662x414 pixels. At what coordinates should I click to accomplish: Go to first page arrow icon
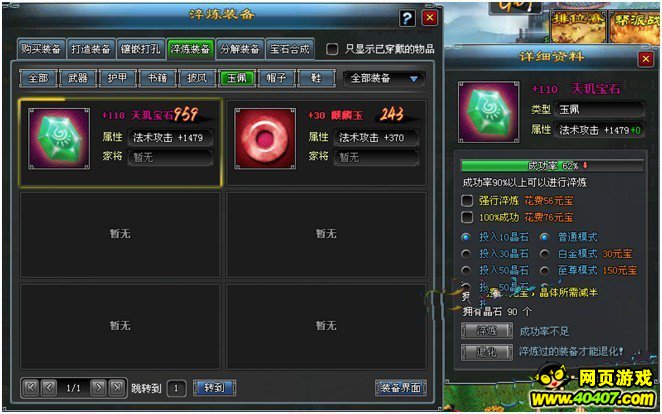pyautogui.click(x=31, y=387)
